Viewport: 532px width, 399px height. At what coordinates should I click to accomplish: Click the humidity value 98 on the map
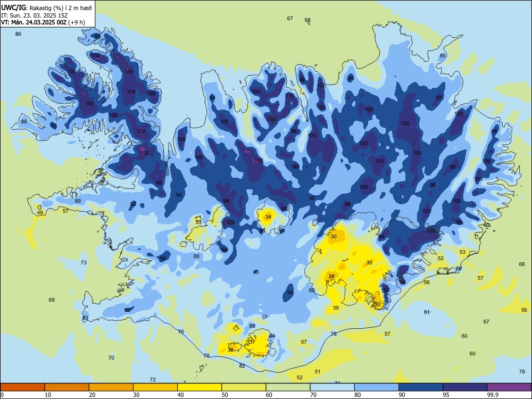tap(453, 167)
